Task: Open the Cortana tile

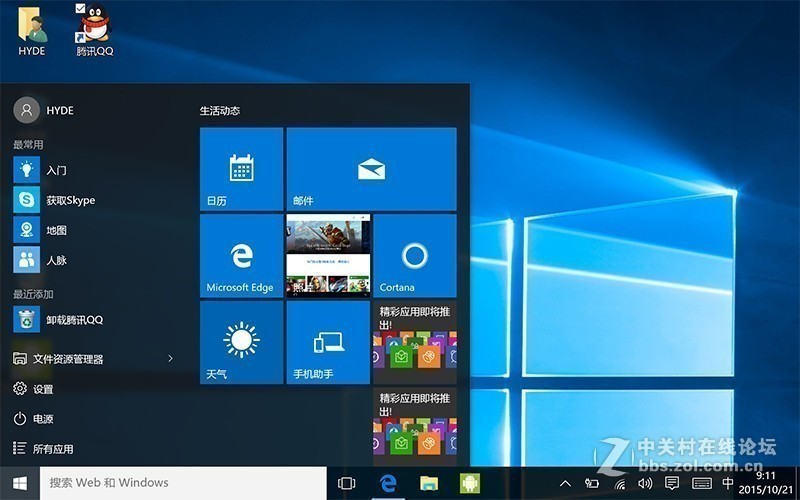Action: tap(414, 256)
